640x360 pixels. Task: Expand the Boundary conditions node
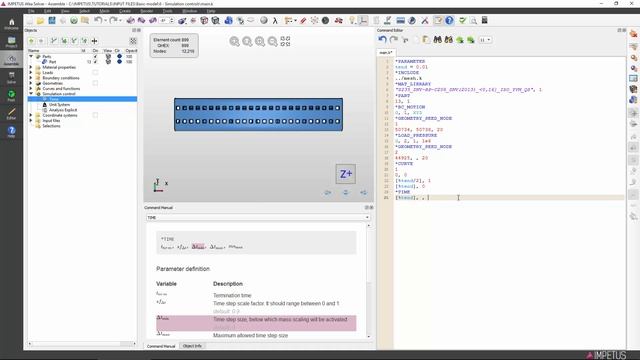point(31,78)
